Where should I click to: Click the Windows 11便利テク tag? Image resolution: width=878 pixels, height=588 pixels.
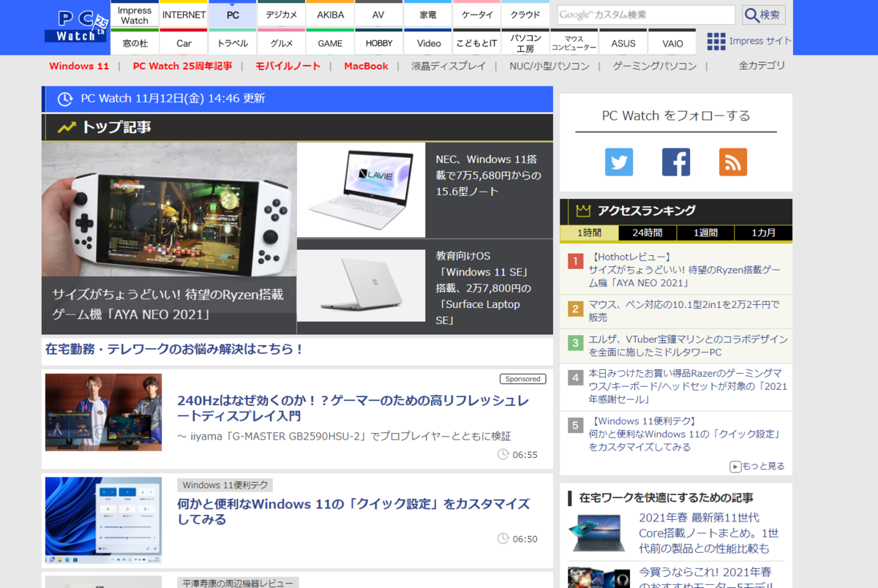225,485
